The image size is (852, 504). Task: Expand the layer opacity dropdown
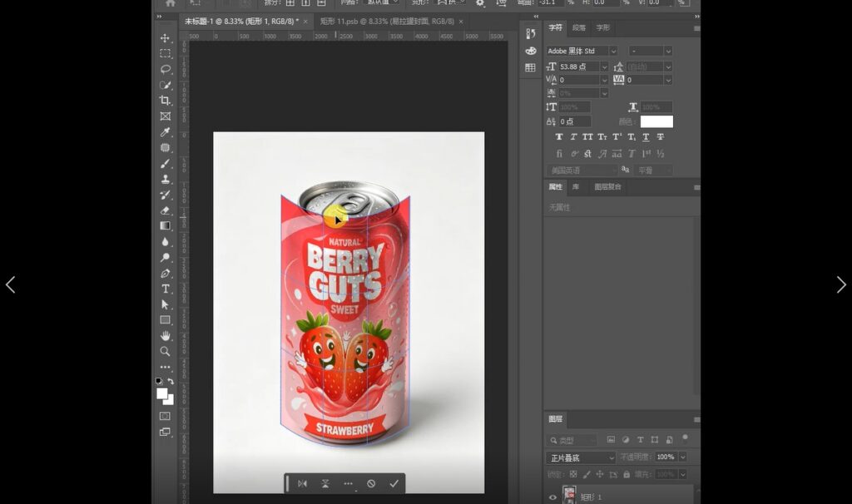pyautogui.click(x=683, y=457)
